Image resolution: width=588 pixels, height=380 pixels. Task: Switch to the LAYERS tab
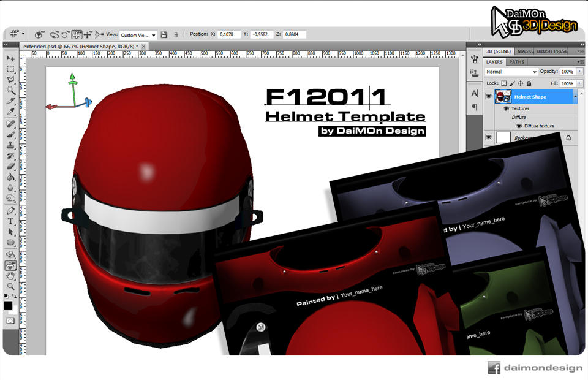click(494, 62)
